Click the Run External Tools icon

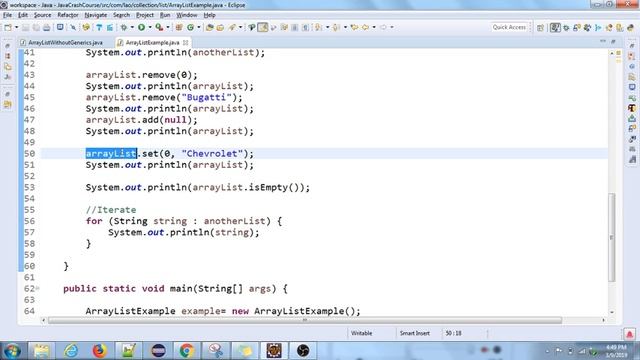(159, 27)
